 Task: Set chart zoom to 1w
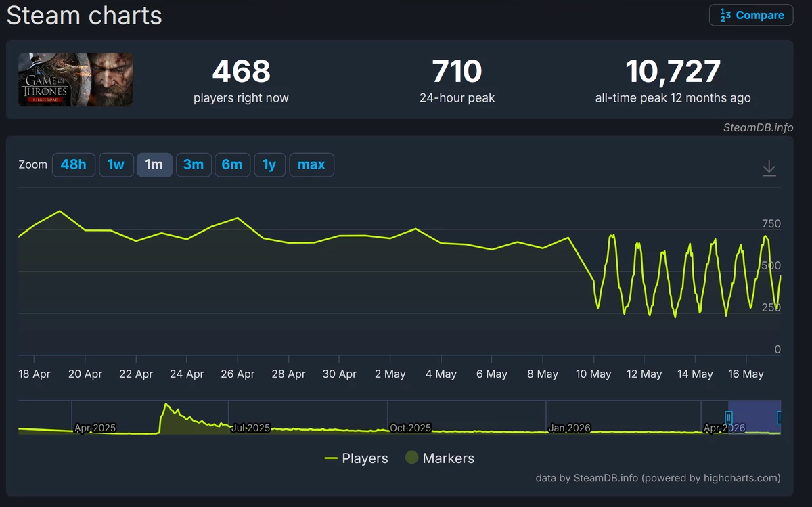116,164
